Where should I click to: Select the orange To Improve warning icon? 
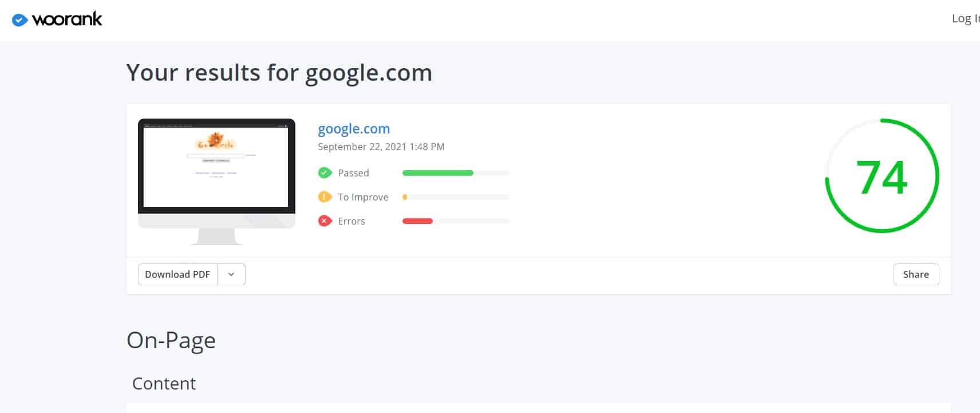(325, 196)
